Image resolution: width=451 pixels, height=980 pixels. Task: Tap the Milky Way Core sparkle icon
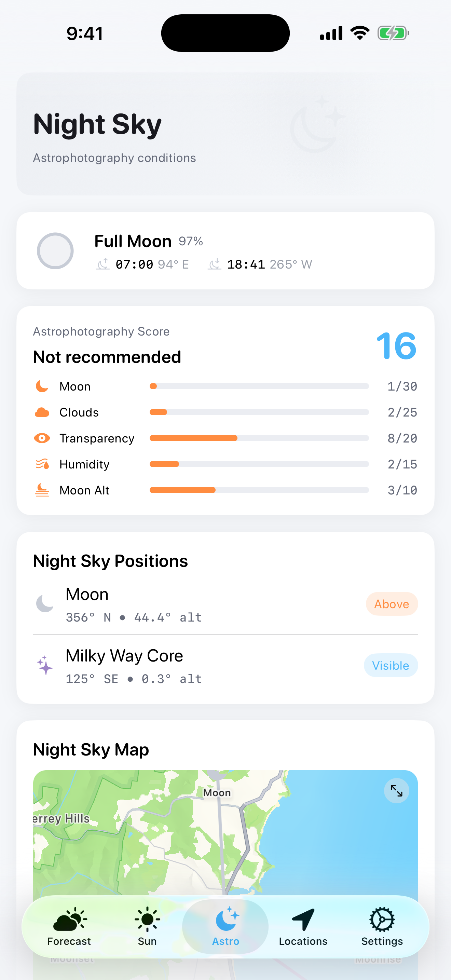(45, 665)
